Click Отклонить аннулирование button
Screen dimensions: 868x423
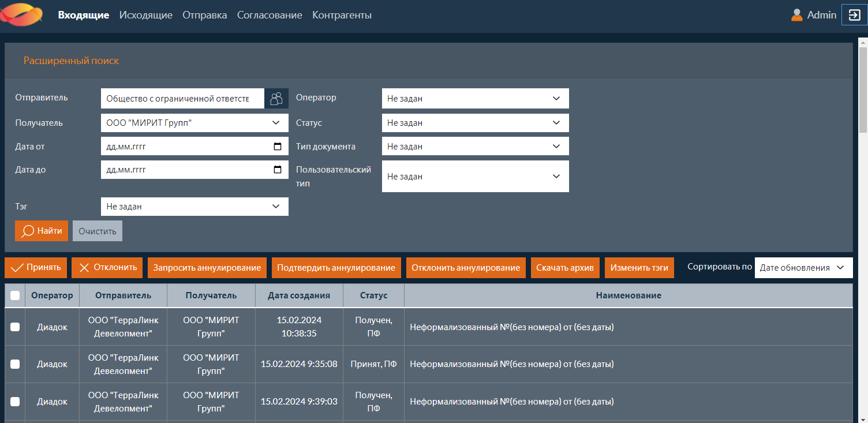click(x=466, y=268)
